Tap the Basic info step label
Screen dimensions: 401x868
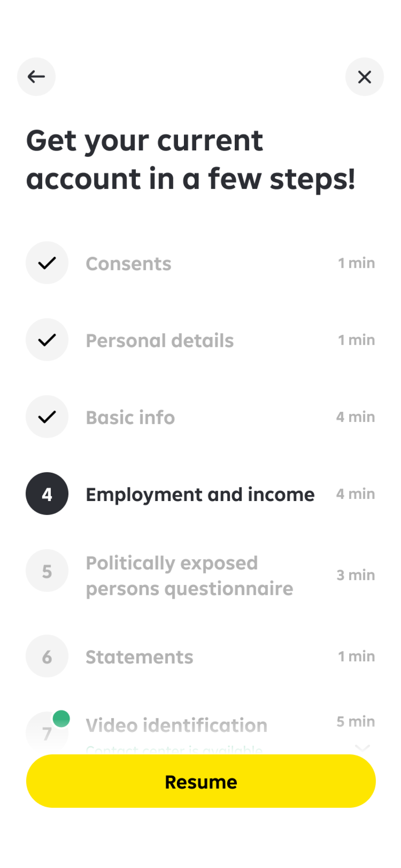point(130,417)
